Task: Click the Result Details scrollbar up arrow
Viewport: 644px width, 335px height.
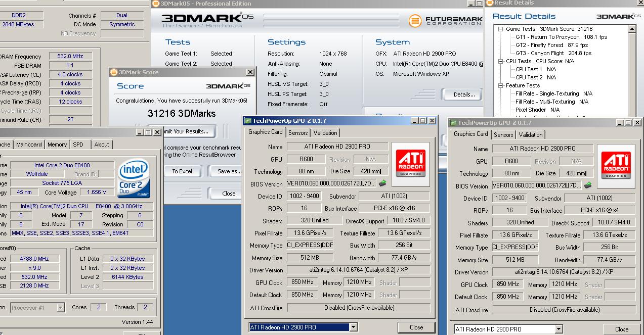Action: coord(632,29)
